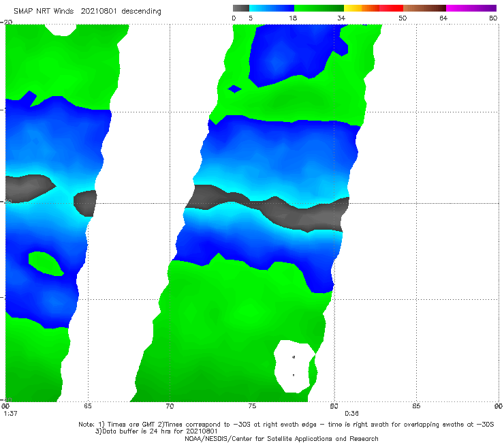
Task: Click the magenta 64-80 segment of the color bar
Action: tap(471, 8)
